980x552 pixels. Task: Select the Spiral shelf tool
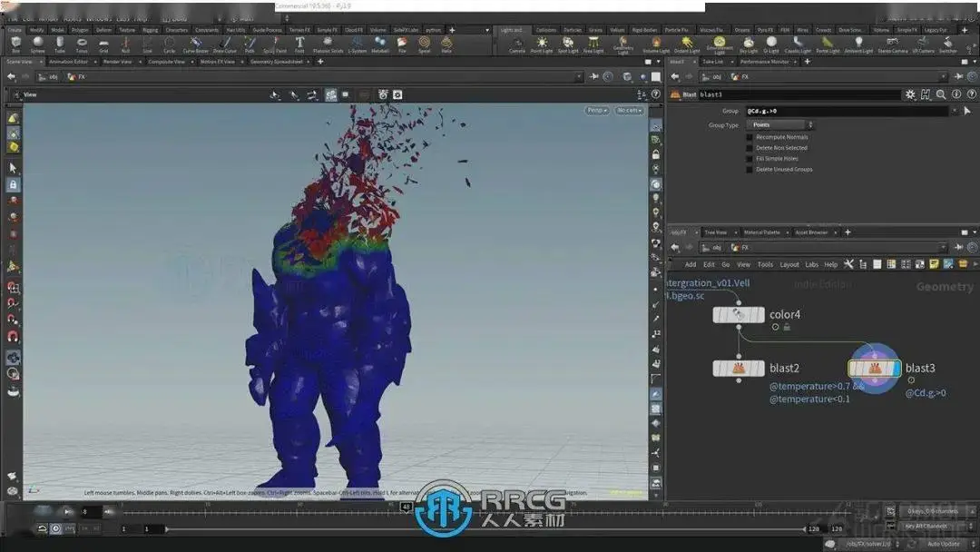tap(425, 44)
